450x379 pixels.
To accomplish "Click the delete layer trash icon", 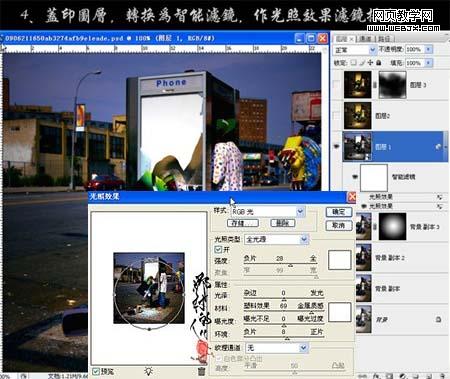I will pyautogui.click(x=441, y=376).
